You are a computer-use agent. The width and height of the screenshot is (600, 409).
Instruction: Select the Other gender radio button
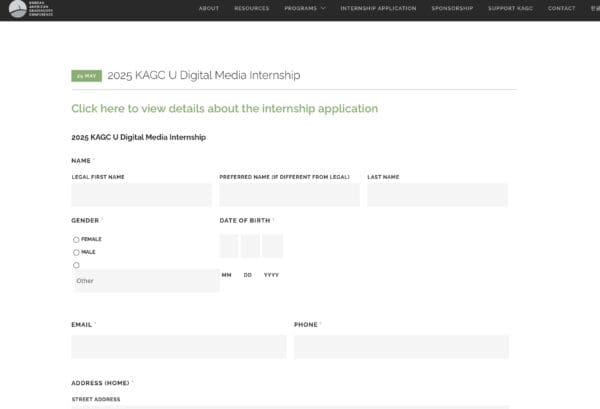(76, 265)
